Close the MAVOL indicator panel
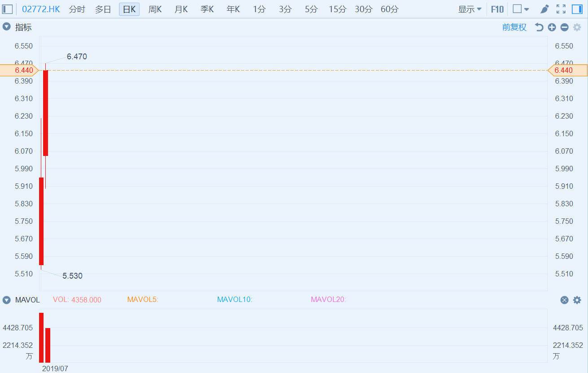This screenshot has width=588, height=373. (x=564, y=300)
